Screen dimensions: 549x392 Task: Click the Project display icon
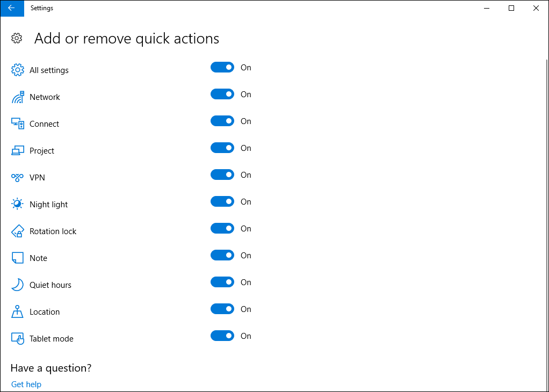coord(17,150)
